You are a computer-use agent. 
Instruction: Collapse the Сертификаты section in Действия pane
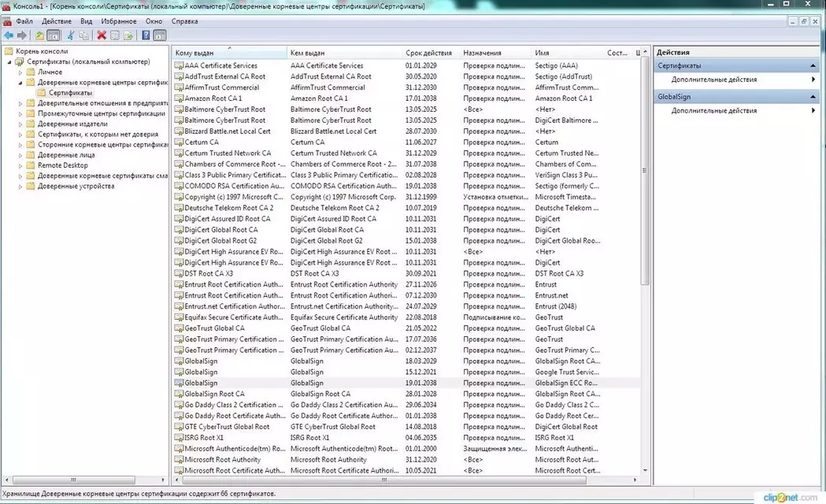[813, 66]
